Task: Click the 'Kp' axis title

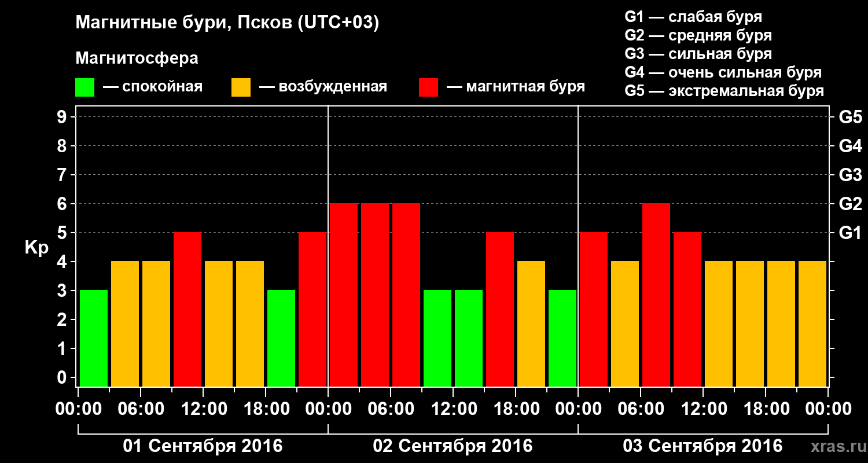Action: tap(36, 248)
